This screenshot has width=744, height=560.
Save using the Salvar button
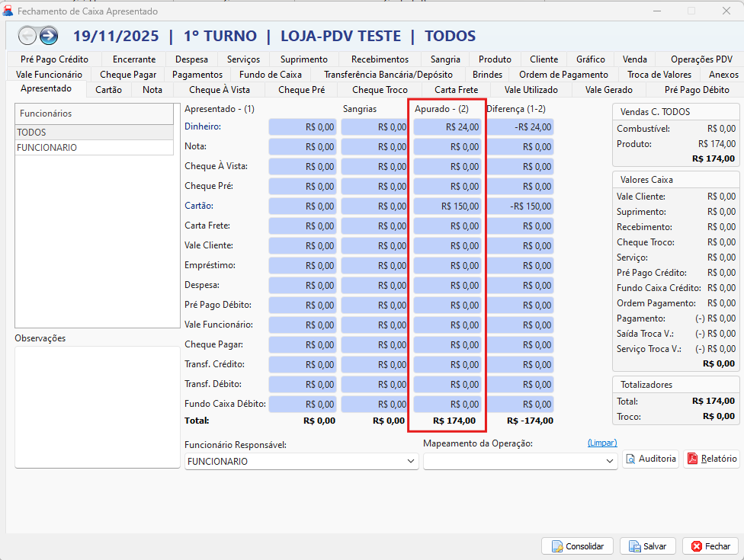[x=647, y=546]
